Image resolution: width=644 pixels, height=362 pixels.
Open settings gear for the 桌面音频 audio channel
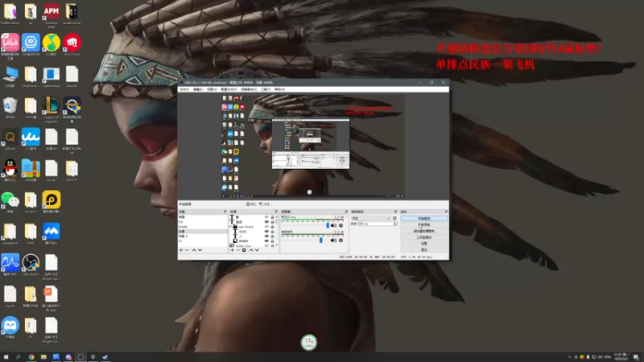(341, 240)
